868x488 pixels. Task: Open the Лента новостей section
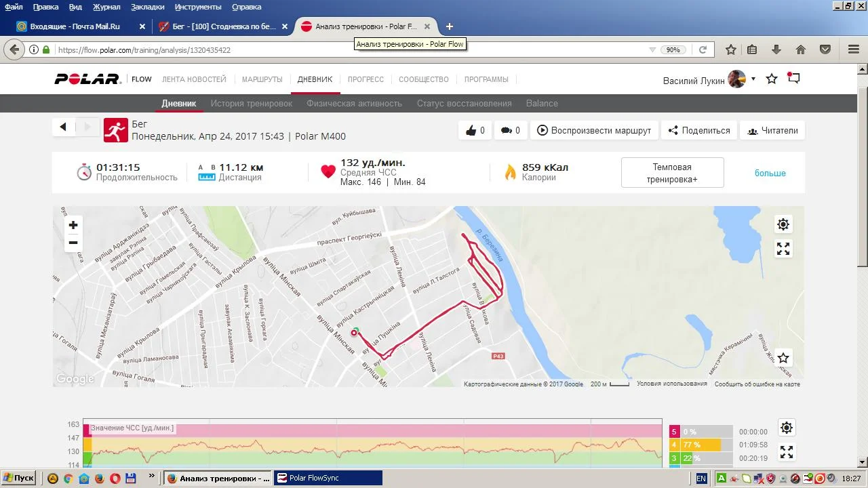[x=194, y=79]
